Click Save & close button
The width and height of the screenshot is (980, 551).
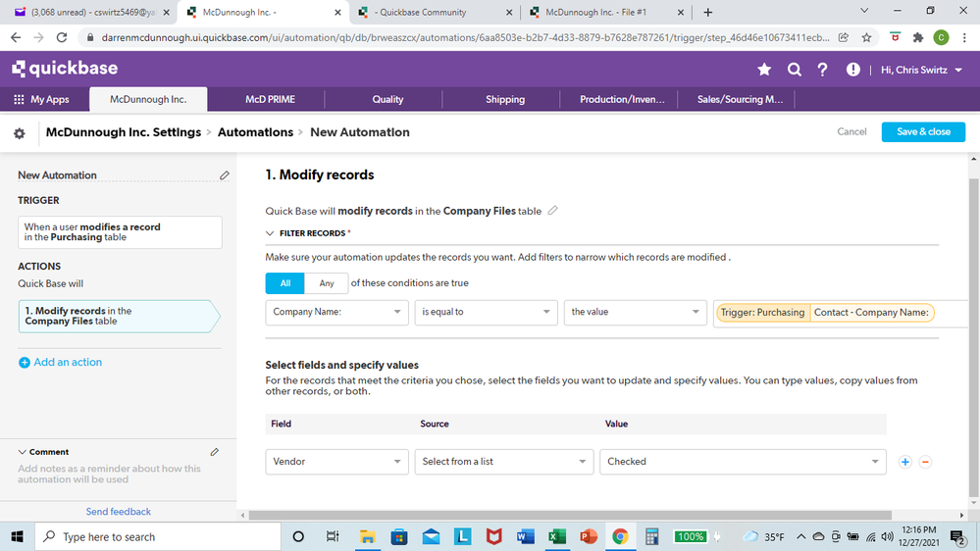pos(923,131)
